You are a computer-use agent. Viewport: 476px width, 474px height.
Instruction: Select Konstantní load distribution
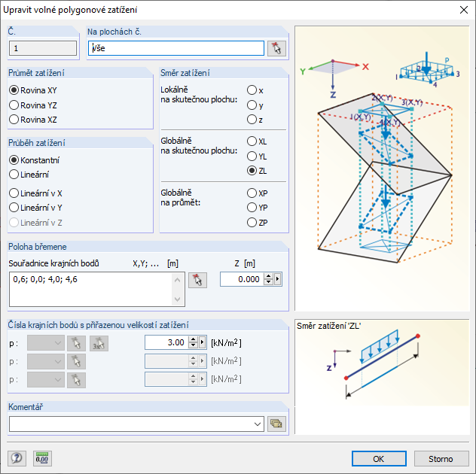click(x=35, y=160)
